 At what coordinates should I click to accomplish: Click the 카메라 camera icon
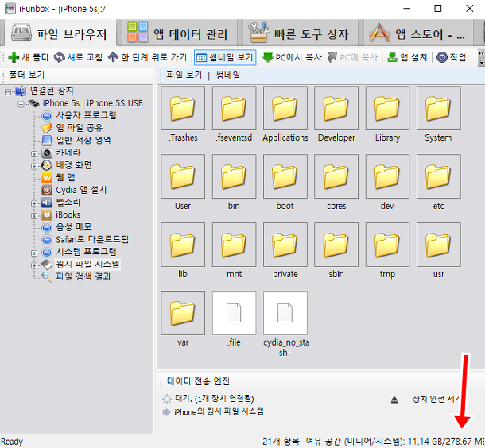[47, 153]
